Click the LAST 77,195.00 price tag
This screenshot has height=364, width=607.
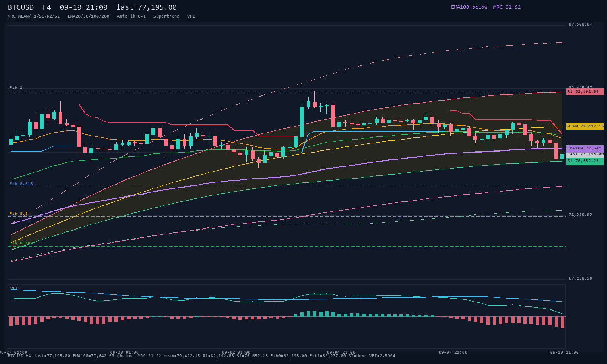click(585, 154)
